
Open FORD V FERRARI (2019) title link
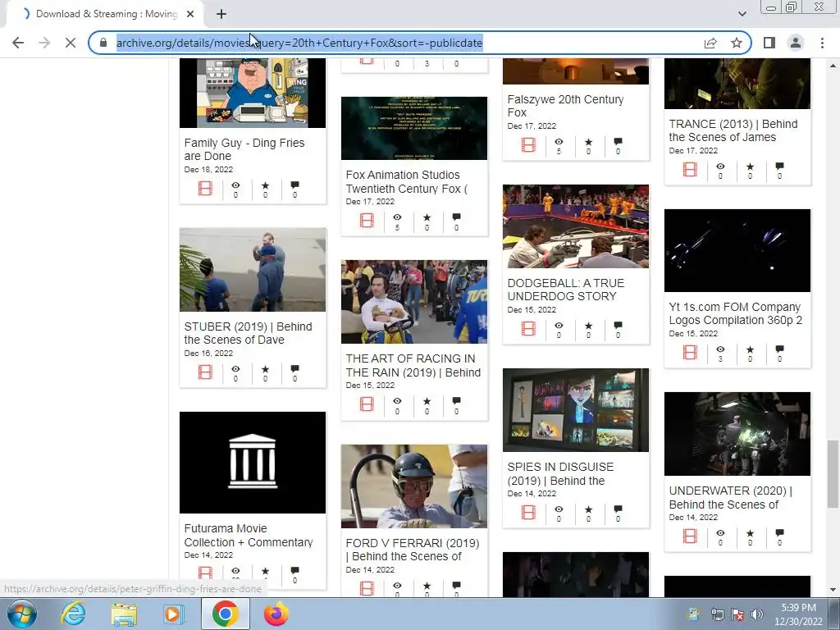[413, 550]
